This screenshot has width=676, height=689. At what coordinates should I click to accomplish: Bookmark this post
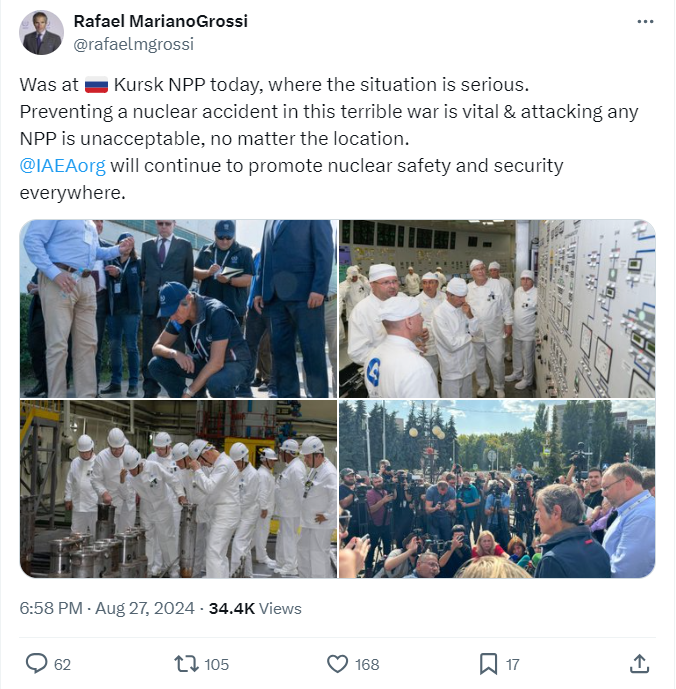click(488, 664)
